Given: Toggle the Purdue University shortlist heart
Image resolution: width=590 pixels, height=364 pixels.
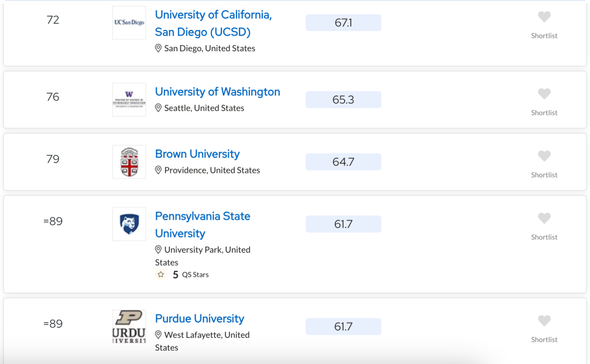Looking at the screenshot, I should (544, 321).
